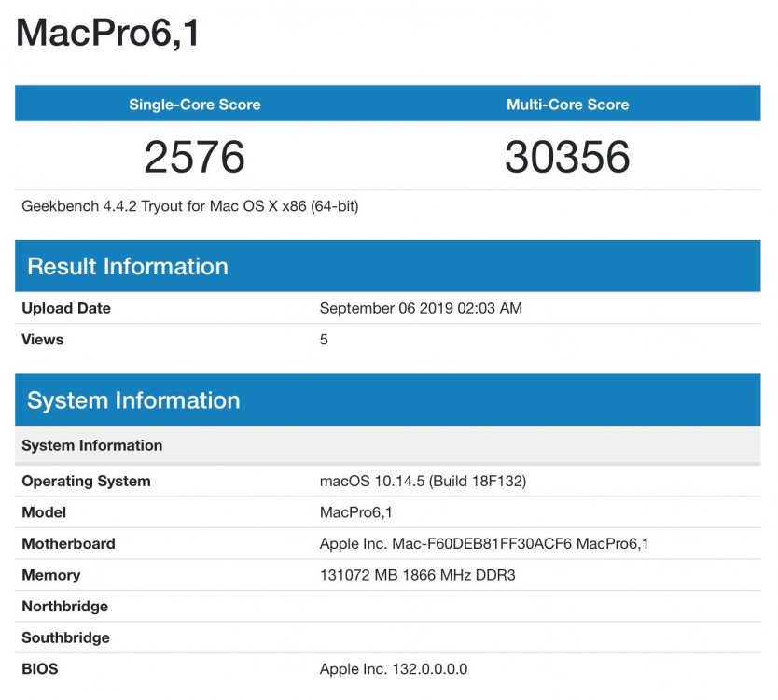Click the Memory label
Viewport: 778px width, 700px height.
[50, 575]
